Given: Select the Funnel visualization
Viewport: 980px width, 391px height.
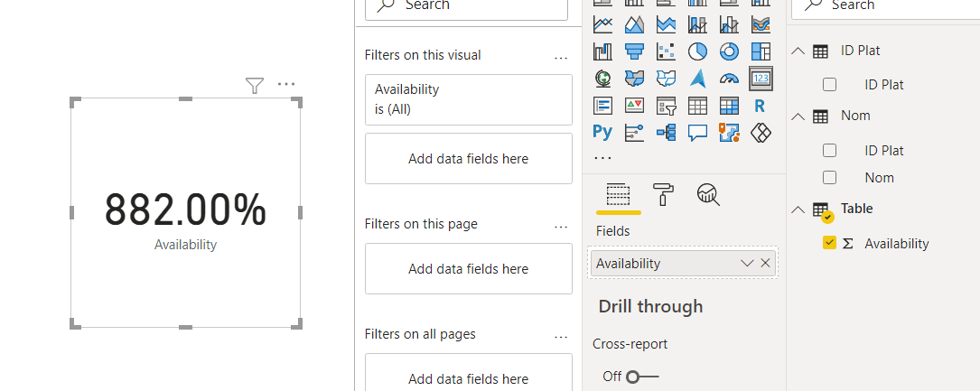Looking at the screenshot, I should tap(634, 51).
